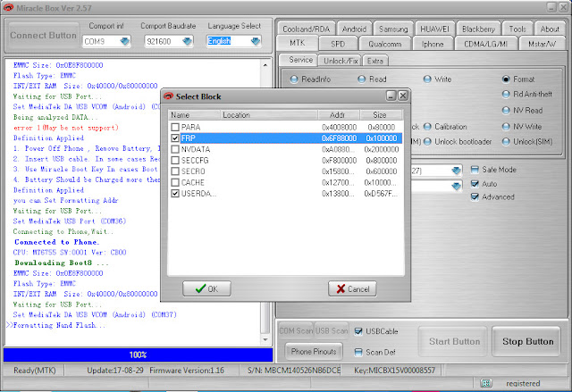Select the SPD tab
This screenshot has height=392, width=572.
(x=338, y=44)
